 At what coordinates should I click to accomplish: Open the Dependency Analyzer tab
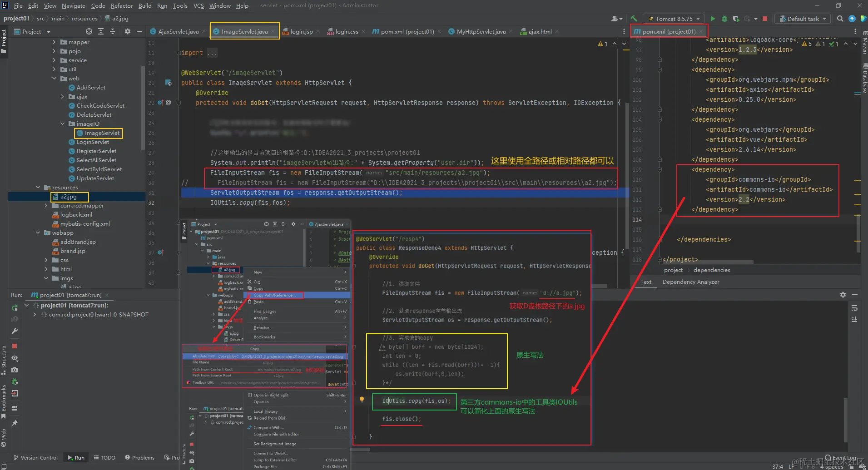click(690, 282)
